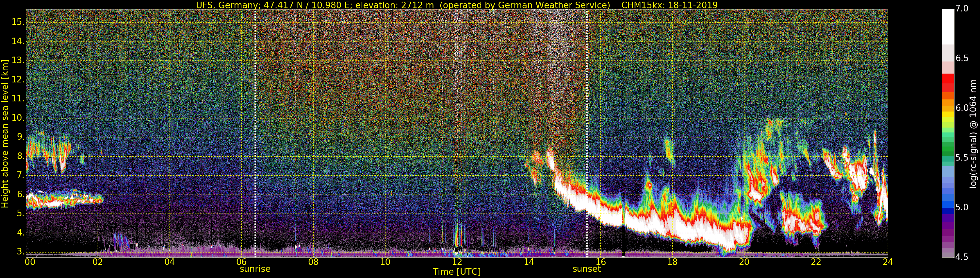Viewport: 980px width, 278px height.
Task: Click the height axis tick '14.'
Action: 18,42
